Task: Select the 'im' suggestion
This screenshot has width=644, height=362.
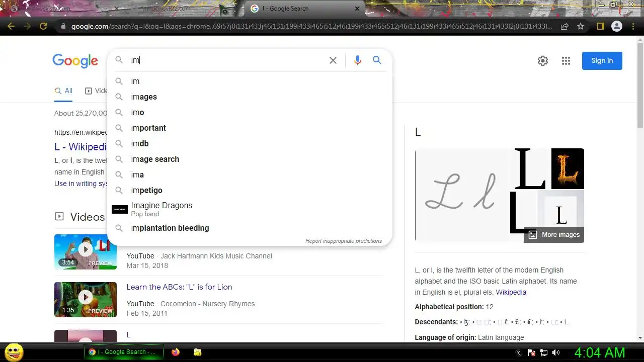Action: click(250, 81)
